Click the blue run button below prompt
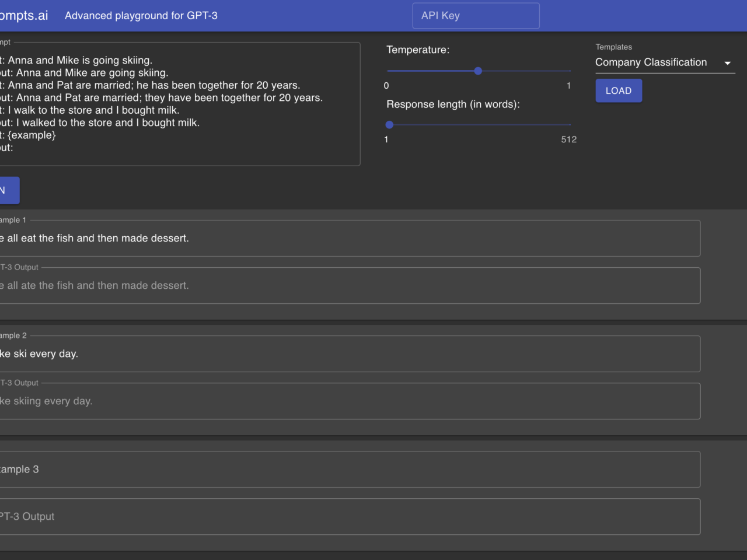 [9, 190]
